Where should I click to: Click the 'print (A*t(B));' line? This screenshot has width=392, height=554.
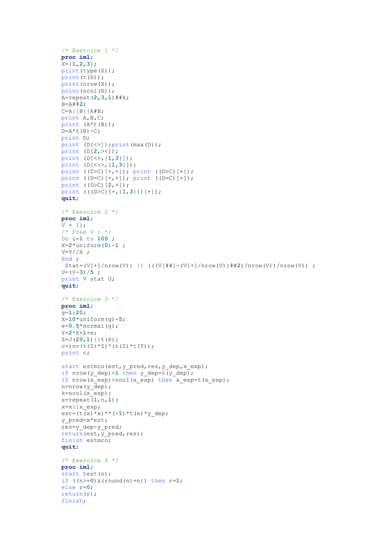pos(88,124)
